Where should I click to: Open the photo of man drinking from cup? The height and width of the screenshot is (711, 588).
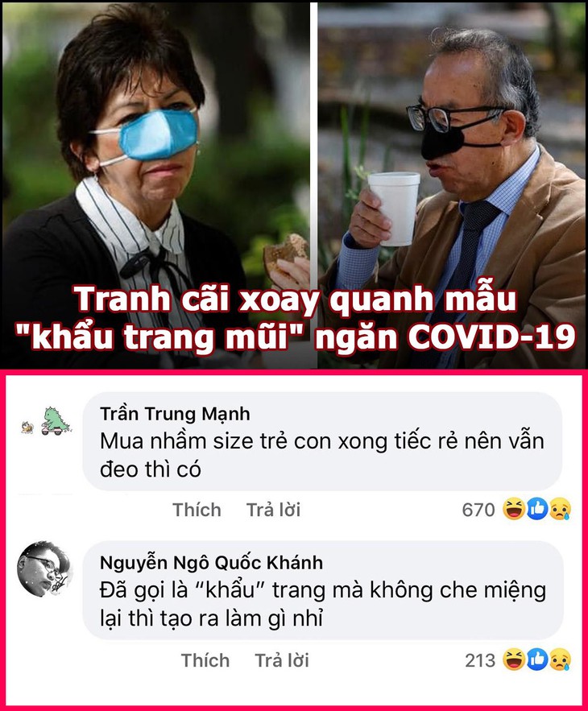[x=451, y=185]
